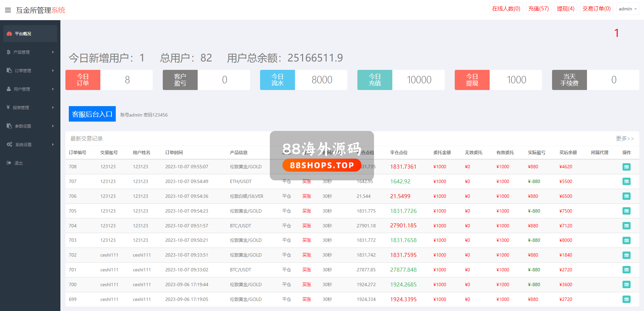
Task: Click the dashboard icon beside 平台概况
Action: click(9, 34)
